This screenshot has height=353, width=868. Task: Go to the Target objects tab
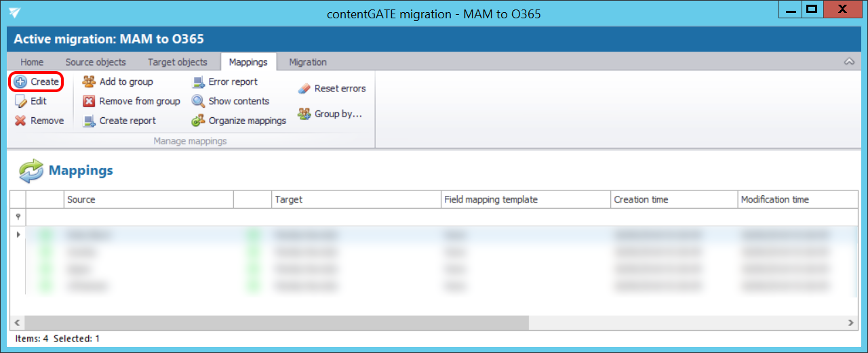pyautogui.click(x=178, y=62)
